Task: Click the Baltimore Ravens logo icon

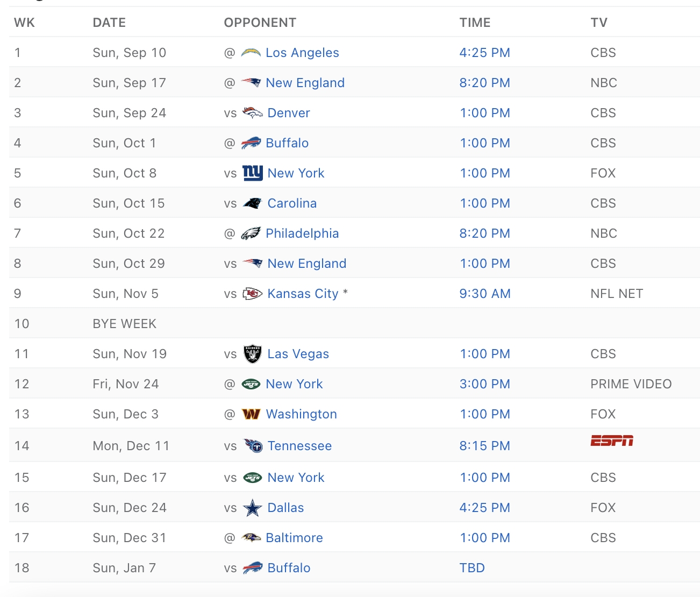Action: click(251, 538)
